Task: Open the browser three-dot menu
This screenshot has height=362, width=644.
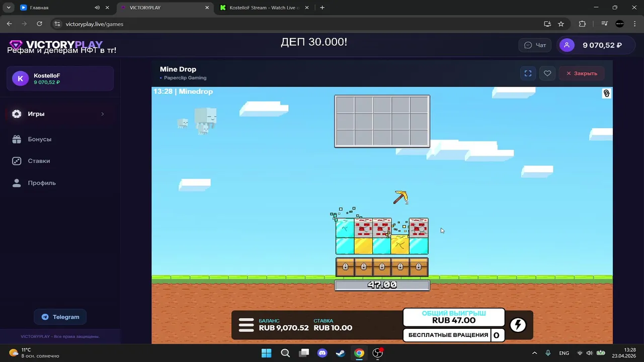Action: tap(634, 24)
